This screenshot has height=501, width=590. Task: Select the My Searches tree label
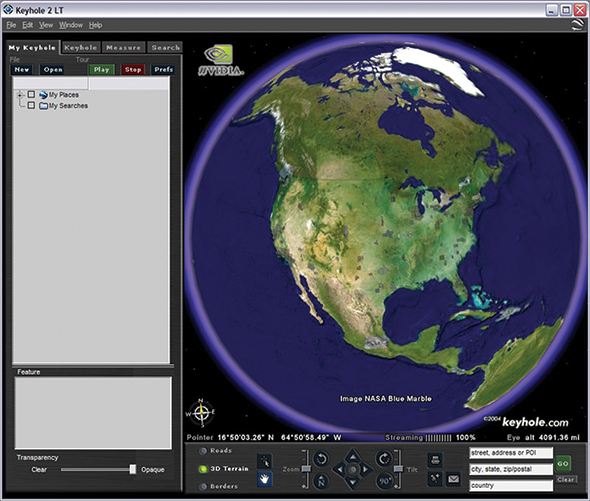tap(68, 106)
